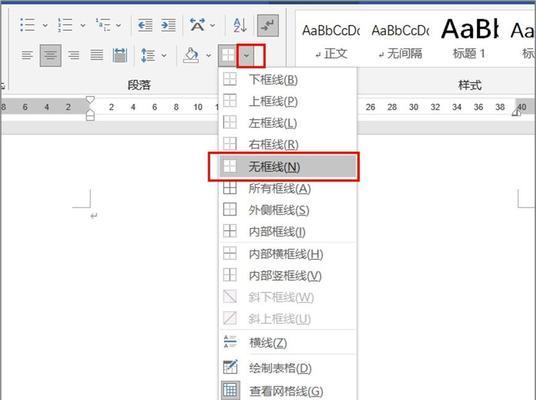536x400 pixels.
Task: Click the decrease indent icon
Action: pos(145,25)
